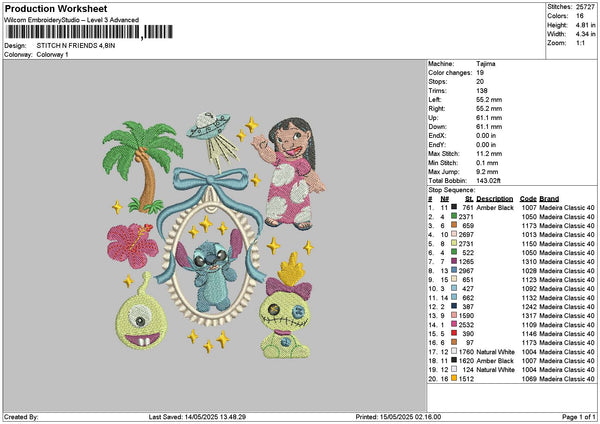This screenshot has width=600, height=424.
Task: Pick the yellow swatch beside stitch count 1512
Action: (454, 378)
